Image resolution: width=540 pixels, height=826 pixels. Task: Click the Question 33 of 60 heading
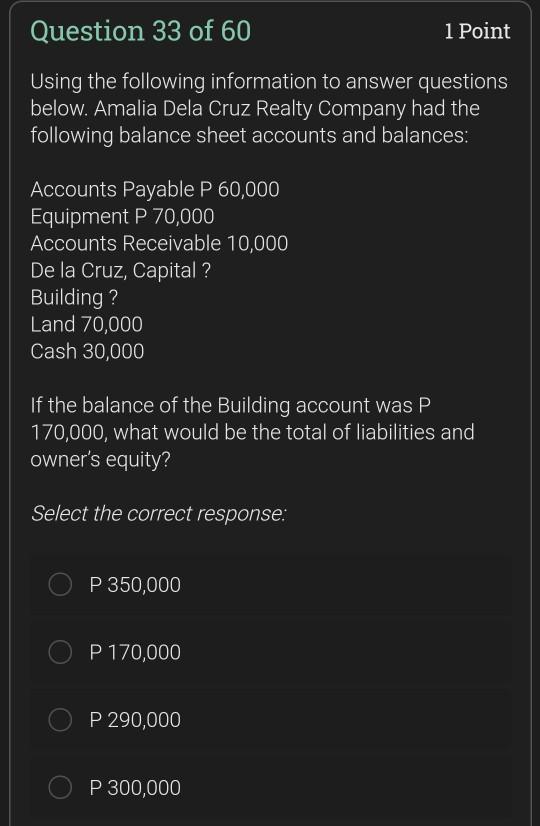[141, 31]
